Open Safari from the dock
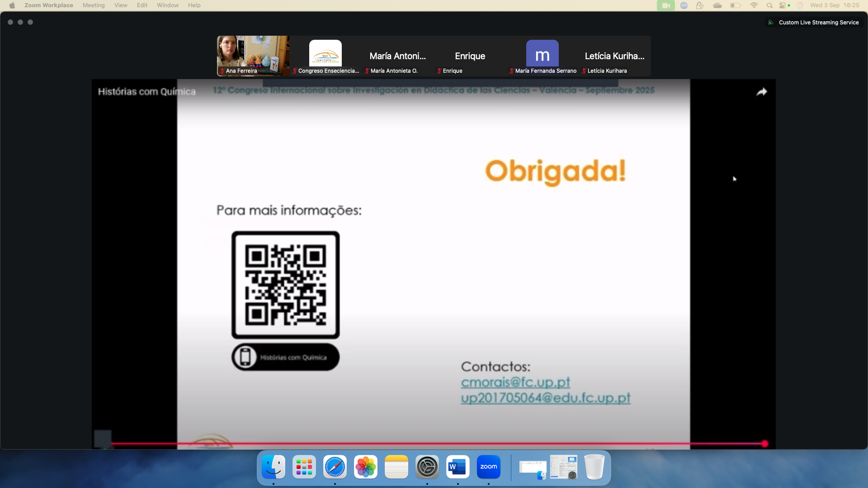The image size is (868, 488). click(x=335, y=467)
